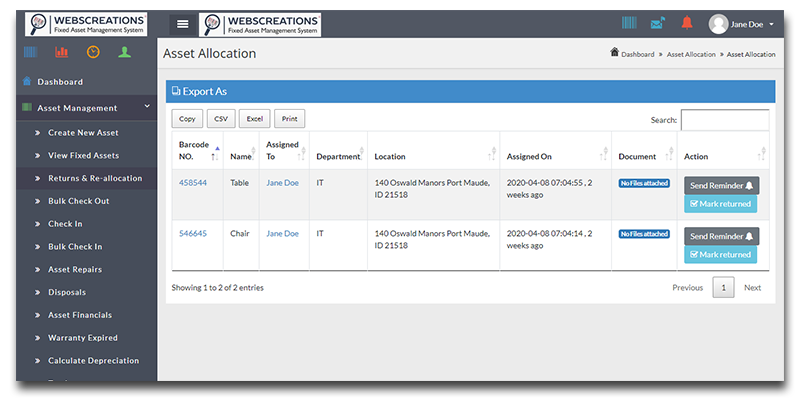Select Returns & Re-allocation
The image size is (800, 398).
point(95,178)
